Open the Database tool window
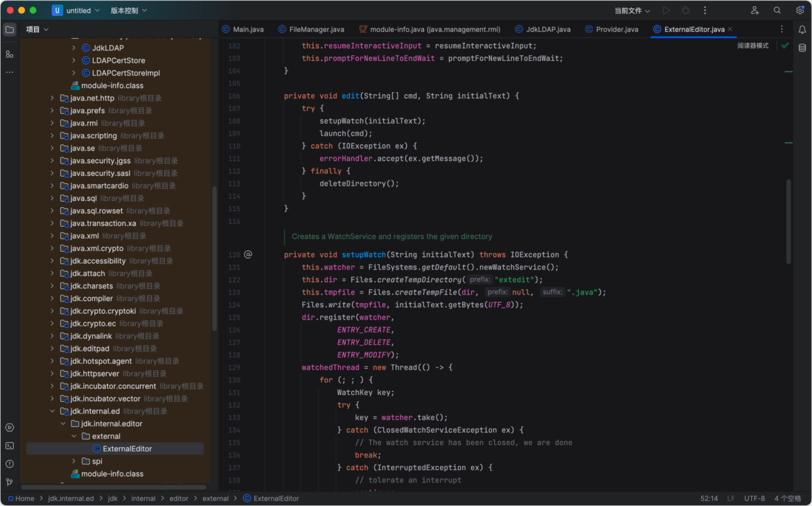Viewport: 812px width, 506px height. click(x=802, y=48)
